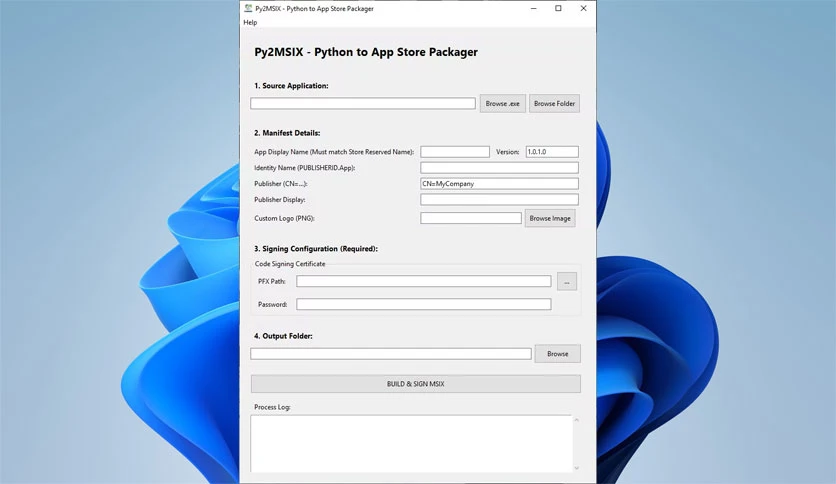Click inside the Process Log text area
Image resolution: width=836 pixels, height=484 pixels.
tap(411, 443)
